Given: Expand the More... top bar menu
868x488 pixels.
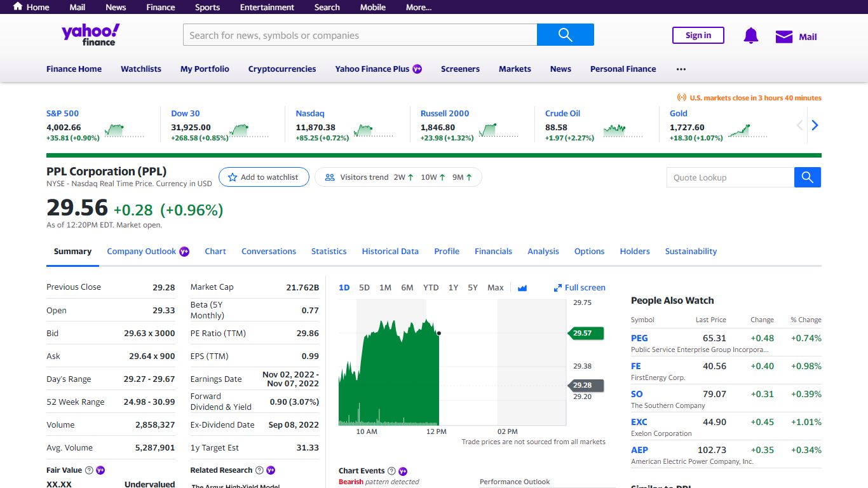Looking at the screenshot, I should (x=419, y=7).
